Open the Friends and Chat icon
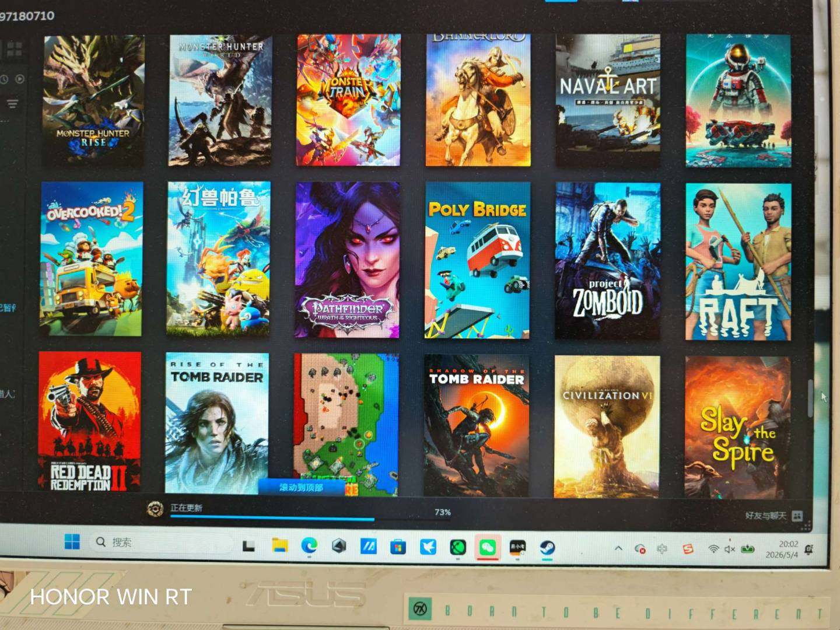 click(797, 516)
